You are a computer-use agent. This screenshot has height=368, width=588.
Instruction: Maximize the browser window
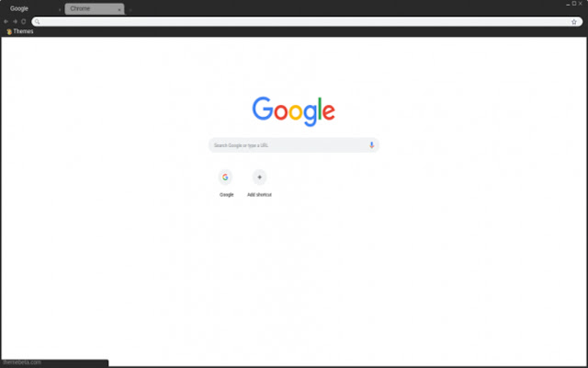pos(574,4)
